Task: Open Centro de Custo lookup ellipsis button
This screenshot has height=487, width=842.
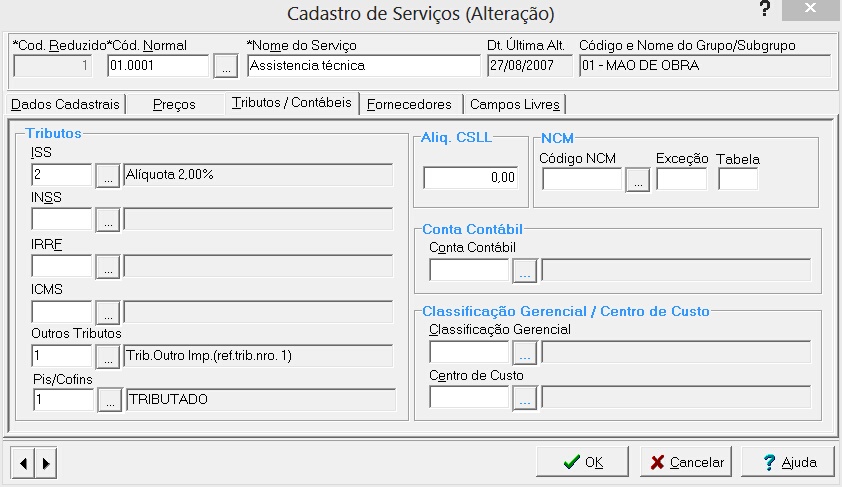Action: [525, 398]
